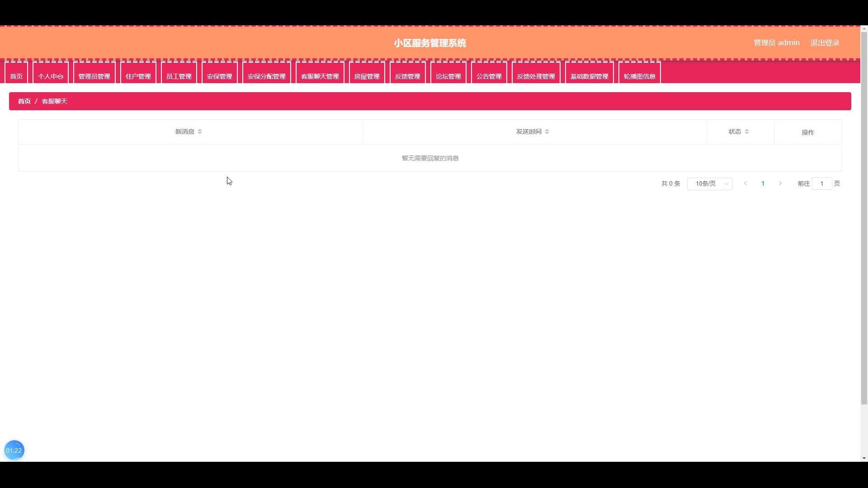
Task: Select page number 1
Action: (763, 183)
